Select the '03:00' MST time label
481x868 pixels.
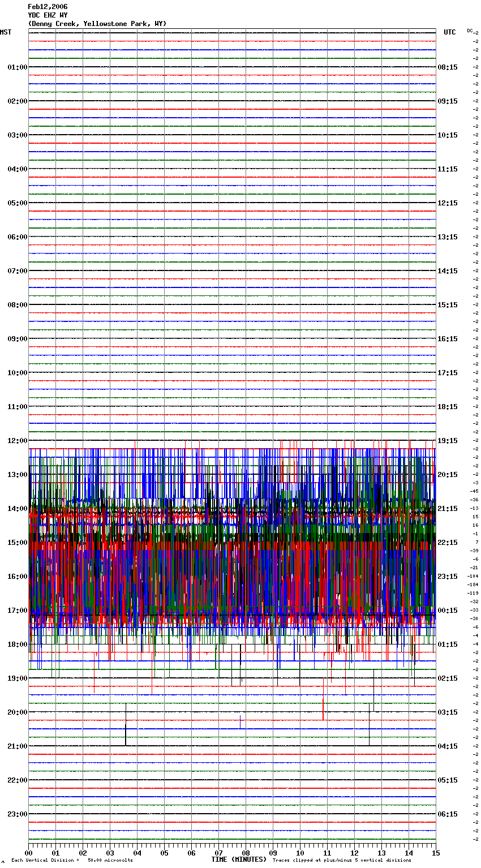click(17, 135)
